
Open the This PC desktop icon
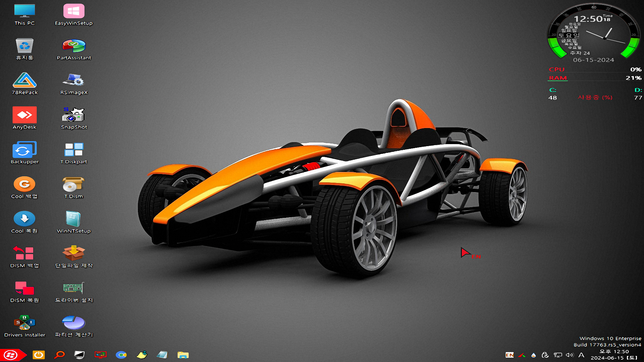[24, 15]
